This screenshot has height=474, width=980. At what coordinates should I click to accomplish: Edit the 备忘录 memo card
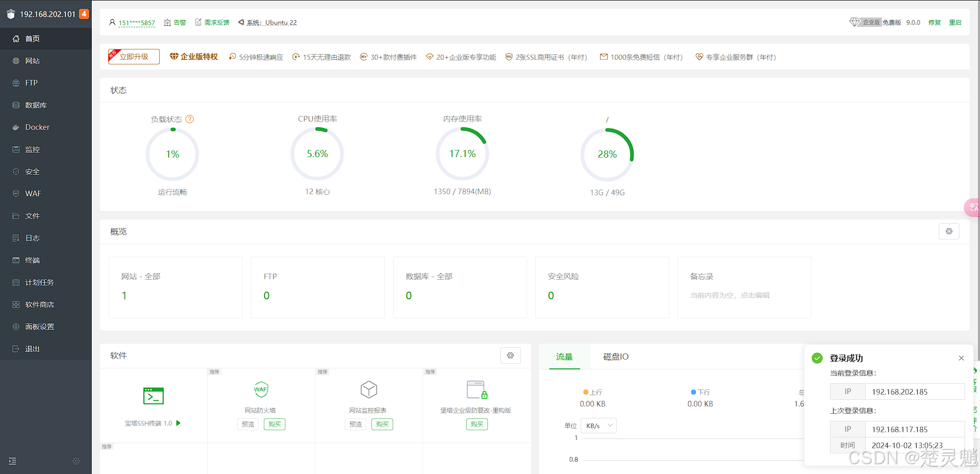(x=745, y=287)
